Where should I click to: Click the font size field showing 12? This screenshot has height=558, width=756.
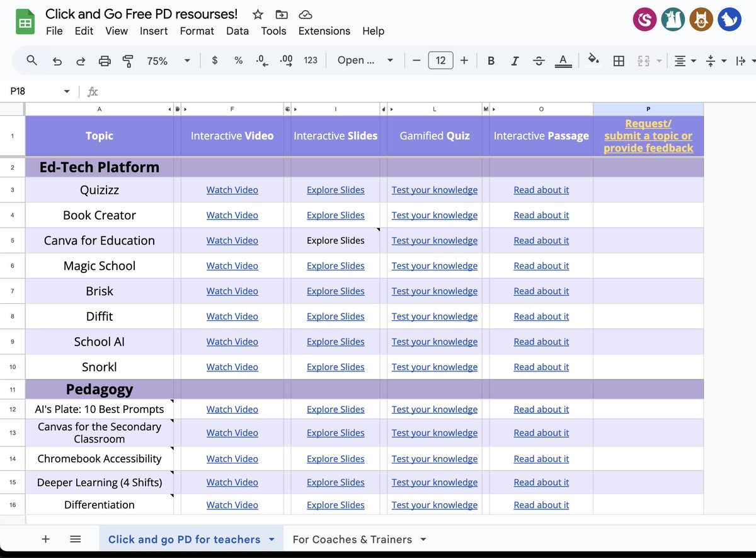pos(440,61)
